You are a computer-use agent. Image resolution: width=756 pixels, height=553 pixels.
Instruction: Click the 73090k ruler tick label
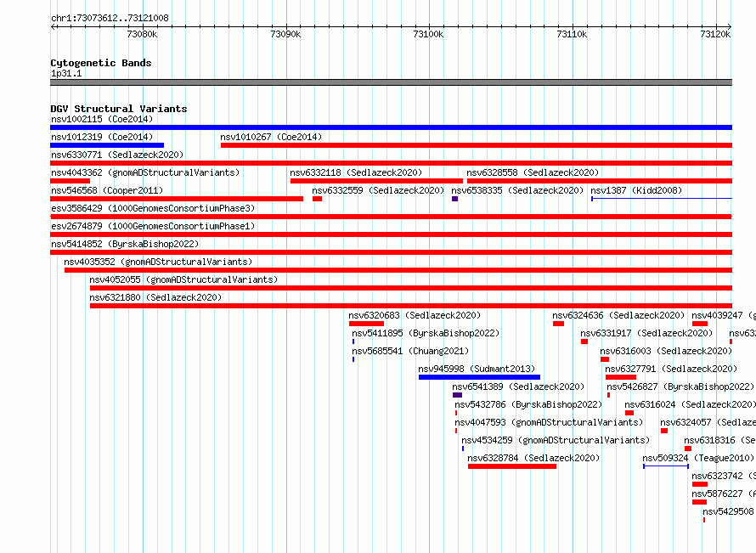(285, 34)
